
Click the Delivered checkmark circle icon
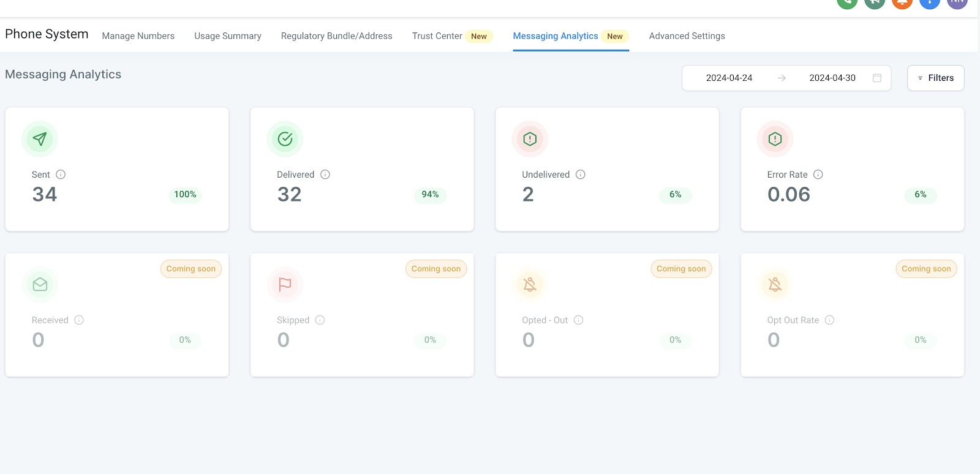click(285, 139)
